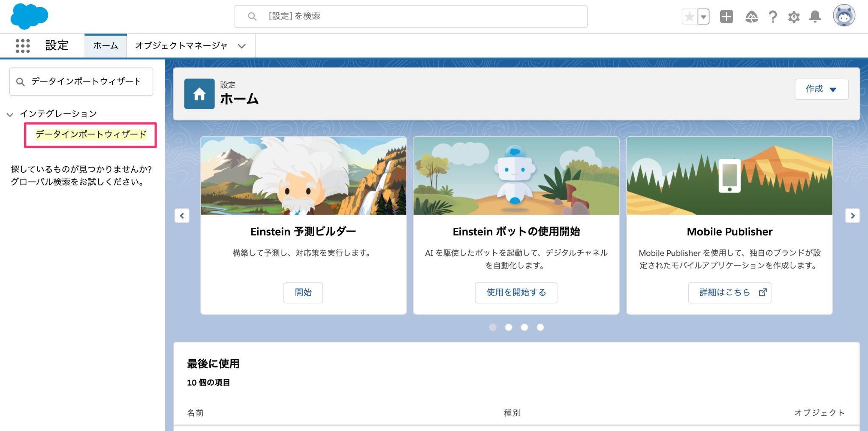The width and height of the screenshot is (868, 431).
Task: Go to previous carousel slide arrow
Action: pos(182,215)
